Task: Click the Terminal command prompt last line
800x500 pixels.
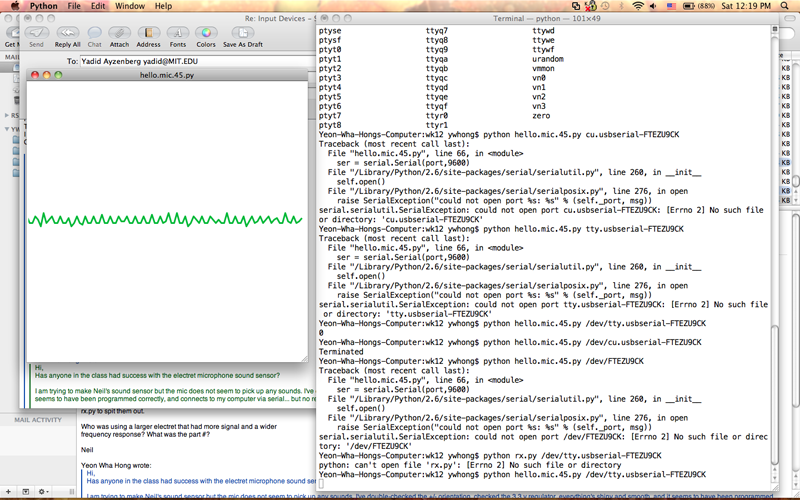Action: click(x=512, y=474)
